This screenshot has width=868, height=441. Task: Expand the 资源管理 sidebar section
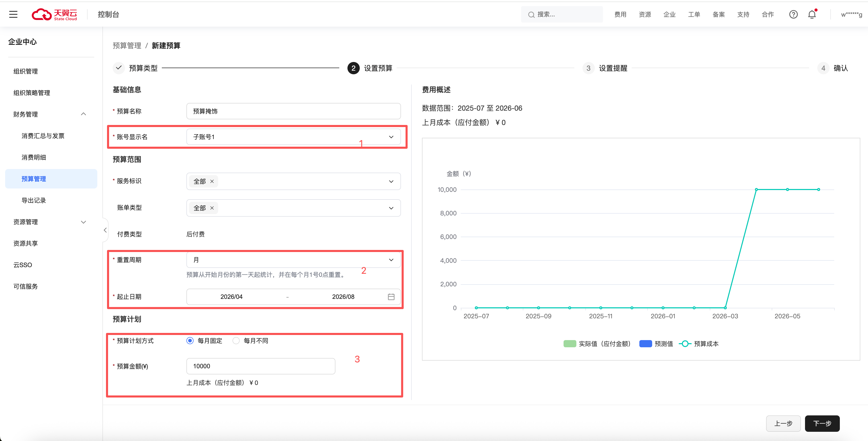83,222
